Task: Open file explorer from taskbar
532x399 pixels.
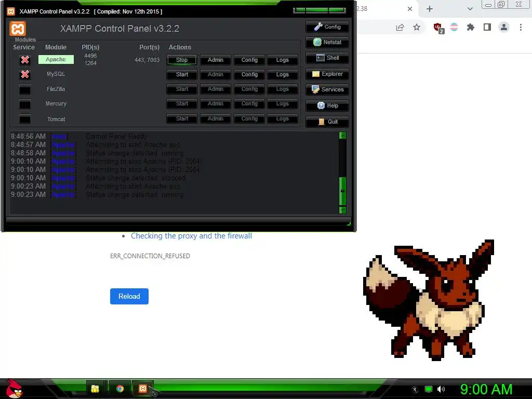Action: (x=96, y=389)
